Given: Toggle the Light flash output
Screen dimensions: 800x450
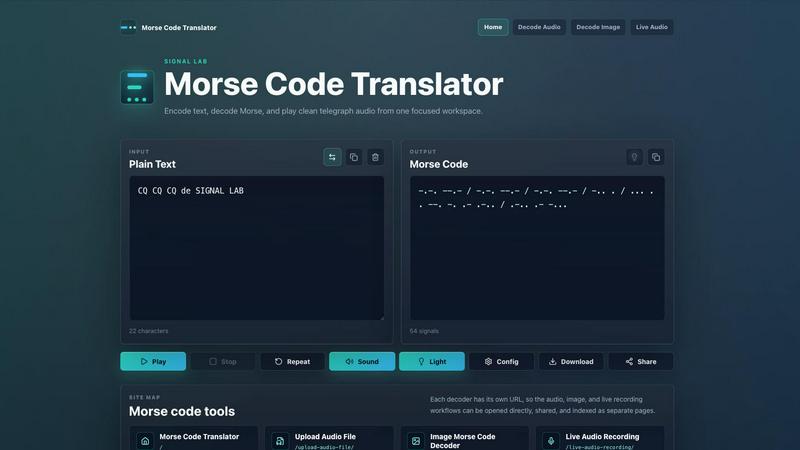Looking at the screenshot, I should 432,361.
